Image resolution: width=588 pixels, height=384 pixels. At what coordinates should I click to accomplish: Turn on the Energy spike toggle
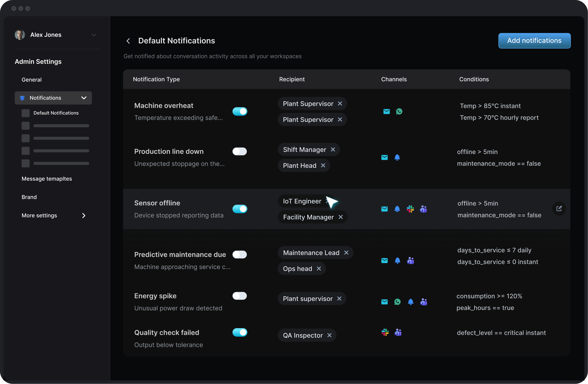click(x=240, y=296)
